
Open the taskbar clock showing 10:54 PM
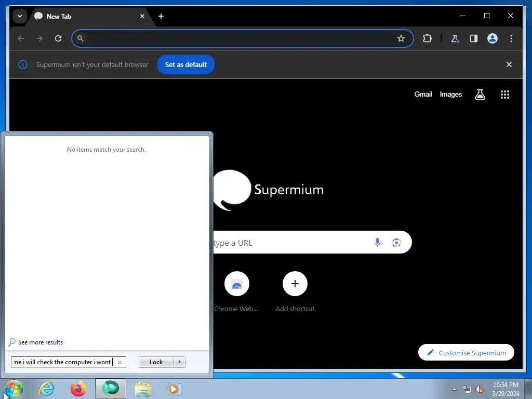click(x=506, y=389)
